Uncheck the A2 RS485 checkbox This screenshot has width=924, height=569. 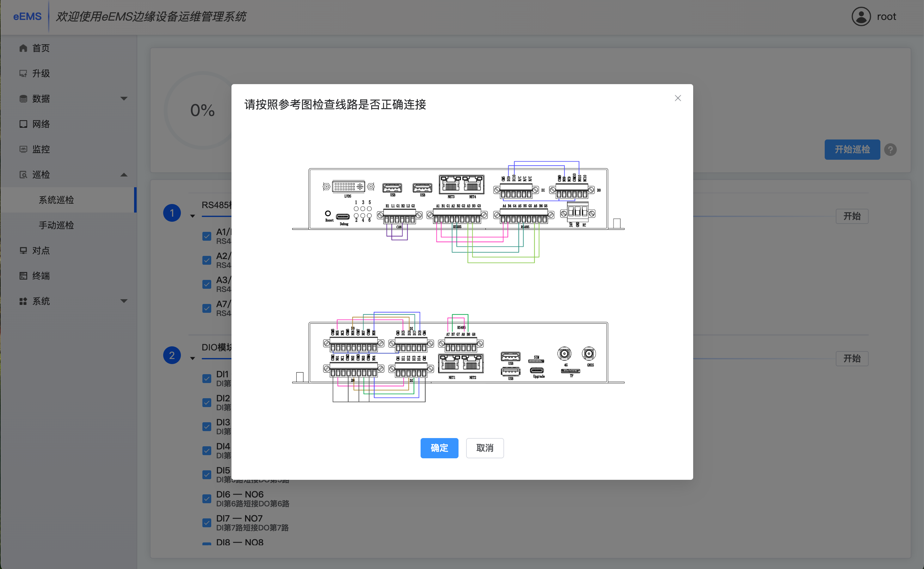206,260
